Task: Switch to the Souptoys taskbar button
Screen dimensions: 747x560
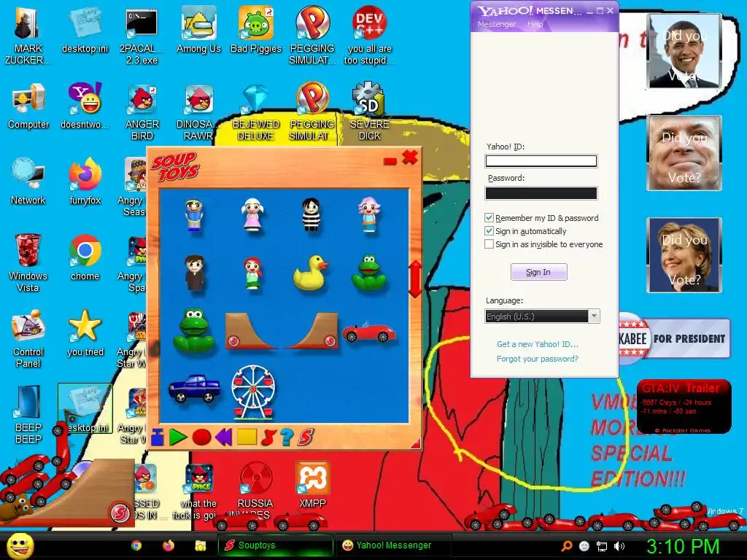Action: (275, 545)
